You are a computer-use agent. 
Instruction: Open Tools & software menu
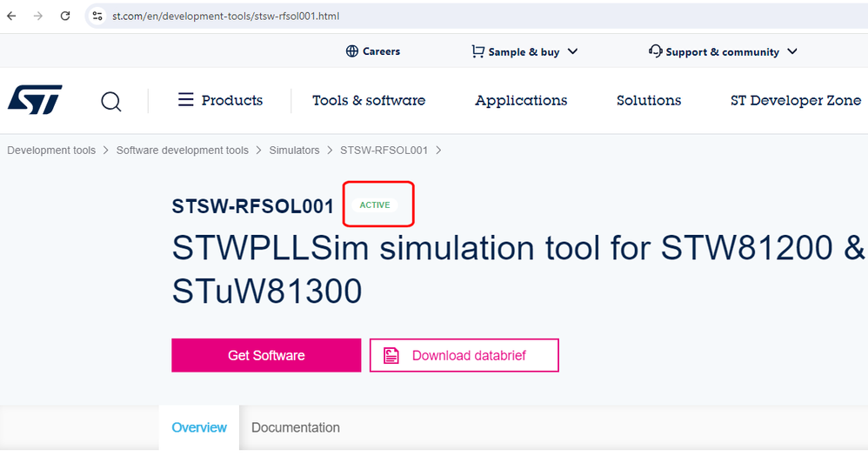369,100
